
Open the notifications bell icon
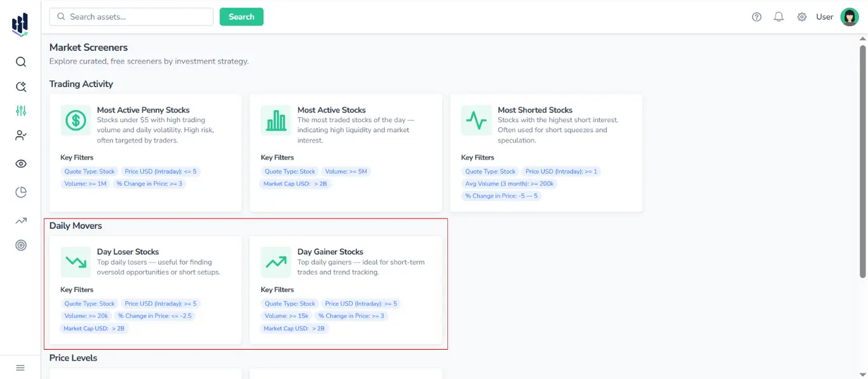pos(778,17)
